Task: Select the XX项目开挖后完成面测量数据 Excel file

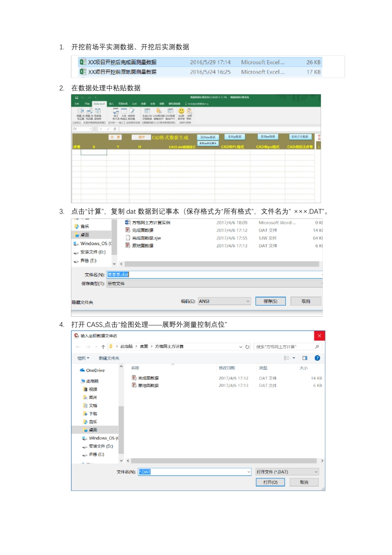Action: [200, 62]
